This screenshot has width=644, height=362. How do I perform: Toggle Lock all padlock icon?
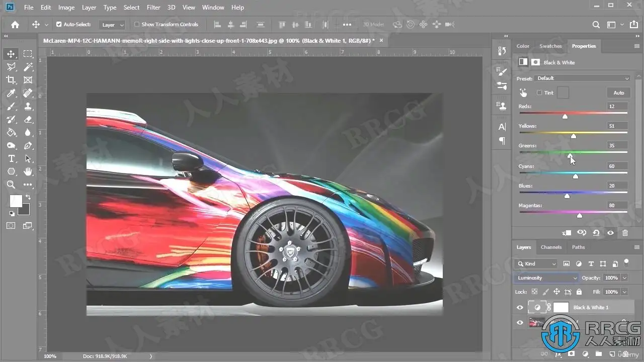coord(579,292)
